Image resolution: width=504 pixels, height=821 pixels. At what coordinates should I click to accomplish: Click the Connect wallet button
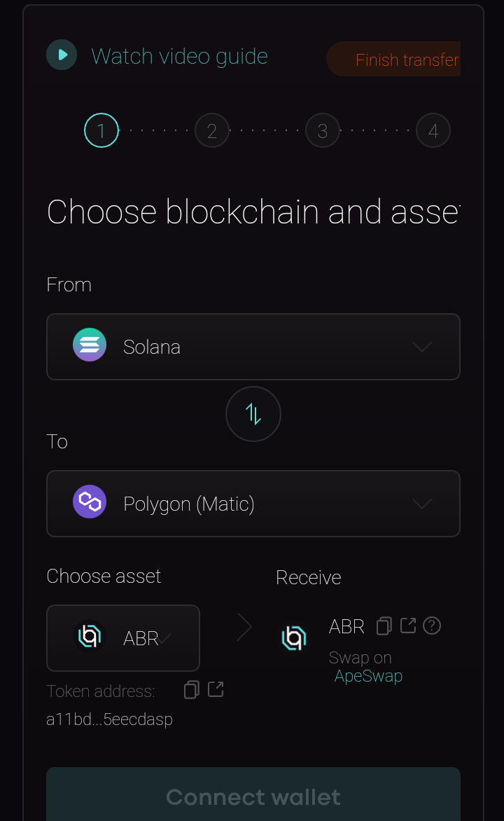[253, 796]
